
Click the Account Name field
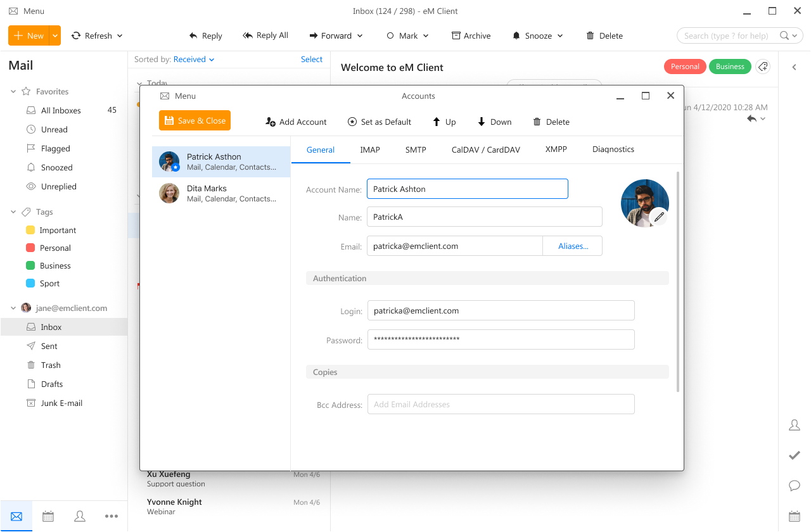coord(468,189)
